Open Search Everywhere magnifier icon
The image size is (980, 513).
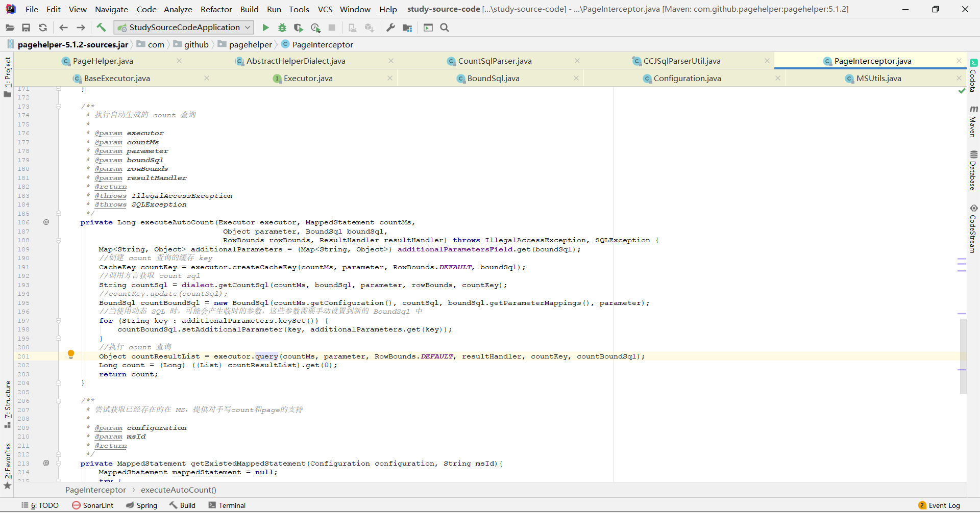pyautogui.click(x=445, y=28)
